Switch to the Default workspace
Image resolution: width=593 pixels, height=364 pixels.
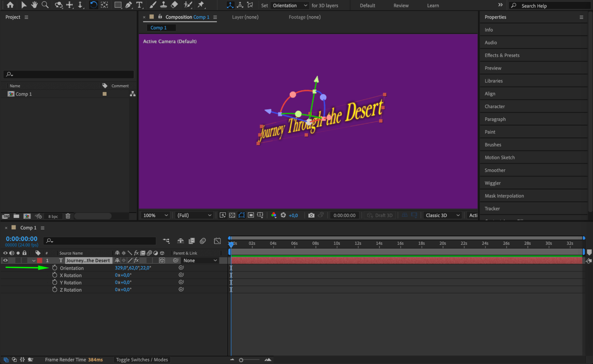(x=367, y=5)
